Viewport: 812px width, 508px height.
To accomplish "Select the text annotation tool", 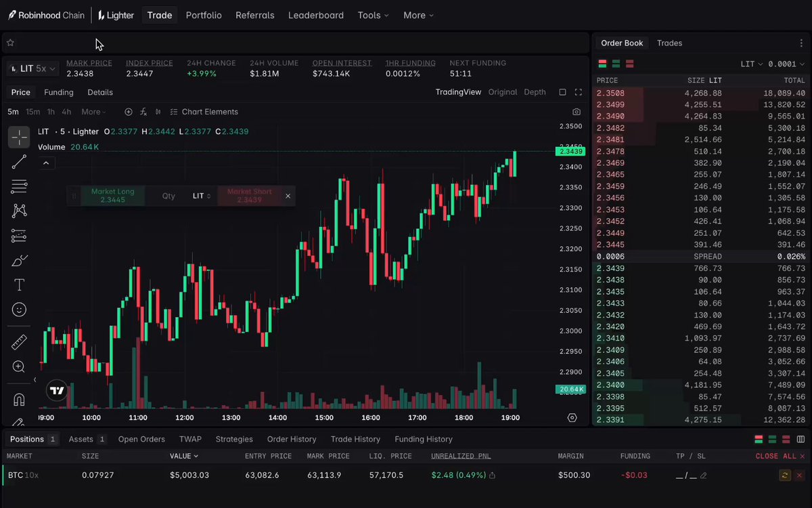I will [x=19, y=284].
